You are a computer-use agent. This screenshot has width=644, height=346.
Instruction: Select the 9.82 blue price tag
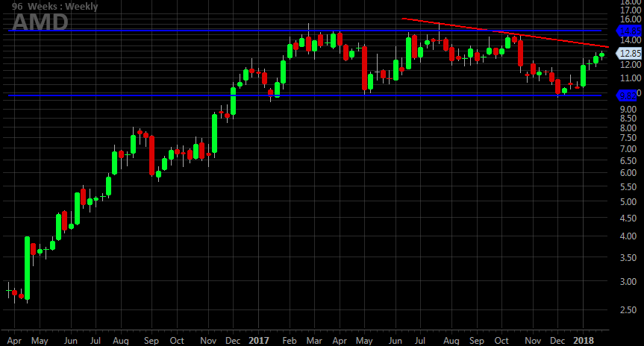(627, 95)
